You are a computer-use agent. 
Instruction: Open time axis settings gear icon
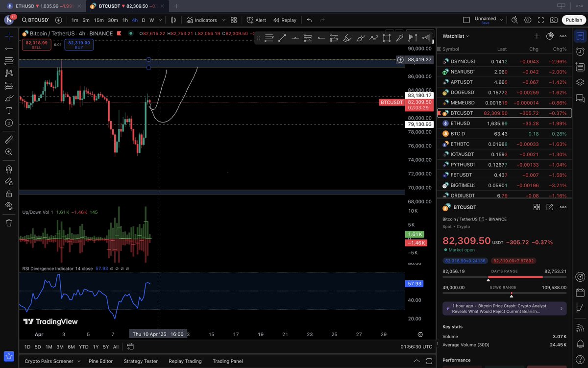420,334
